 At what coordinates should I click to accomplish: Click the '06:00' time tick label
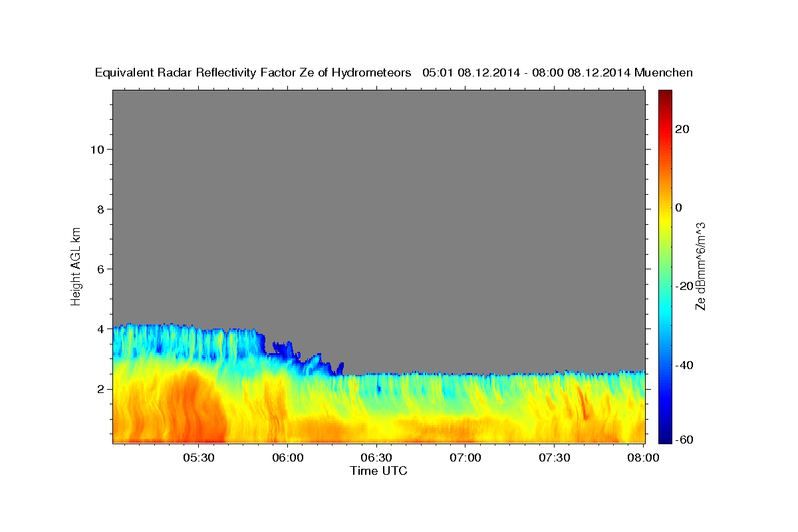287,458
